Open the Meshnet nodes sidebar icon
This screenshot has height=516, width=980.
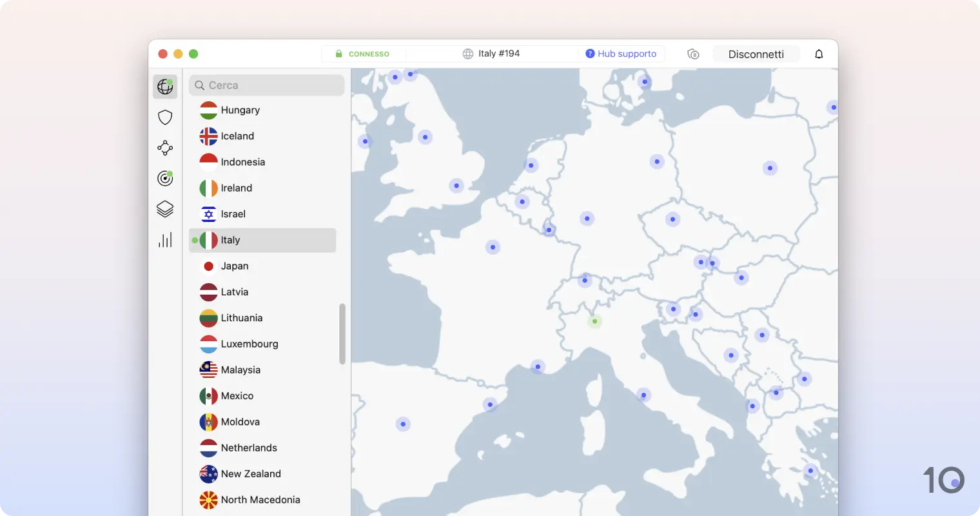(165, 148)
